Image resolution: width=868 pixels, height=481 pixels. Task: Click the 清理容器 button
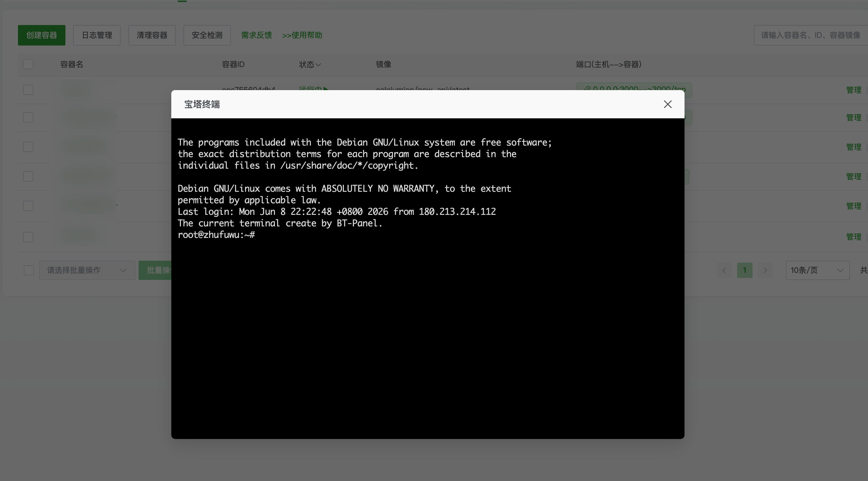152,35
